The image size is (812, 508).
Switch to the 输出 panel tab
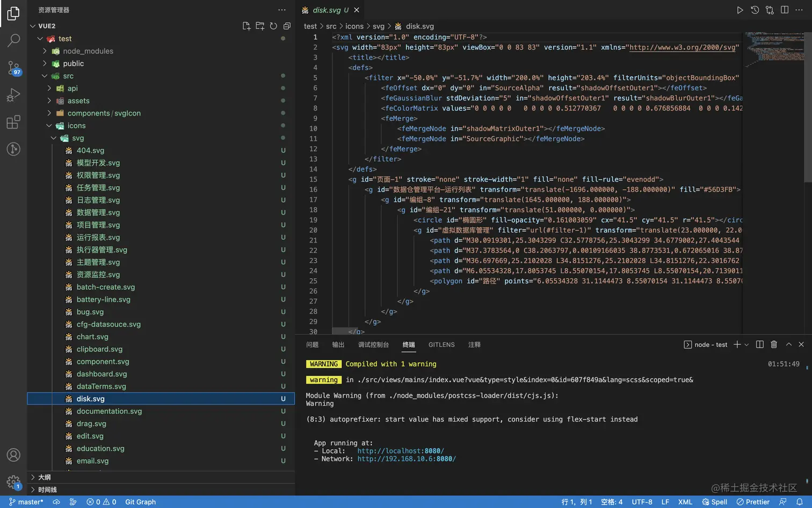pyautogui.click(x=338, y=345)
